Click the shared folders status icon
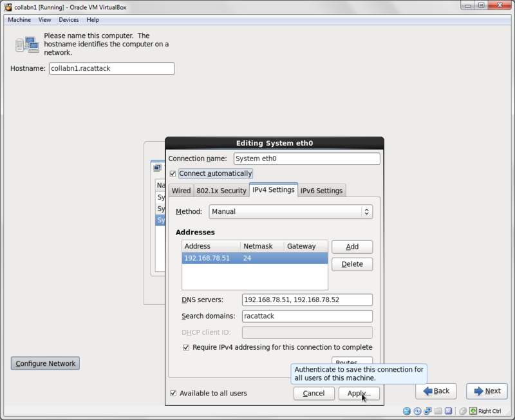Image resolution: width=515 pixels, height=420 pixels. tap(438, 411)
